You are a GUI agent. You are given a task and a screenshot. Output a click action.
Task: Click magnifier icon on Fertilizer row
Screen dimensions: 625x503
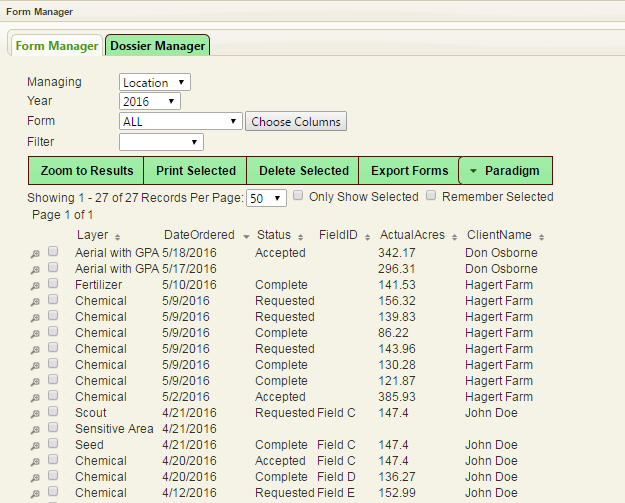(x=35, y=286)
